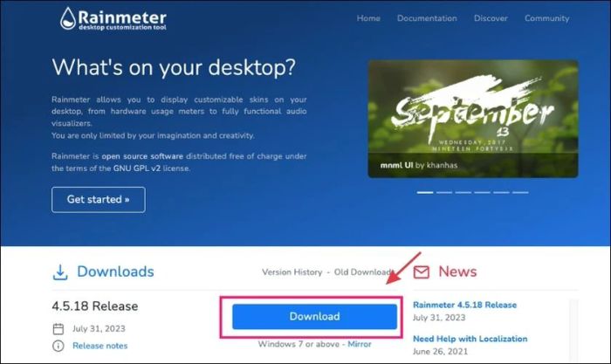
Task: Click the Downloads section heading
Action: pyautogui.click(x=115, y=271)
